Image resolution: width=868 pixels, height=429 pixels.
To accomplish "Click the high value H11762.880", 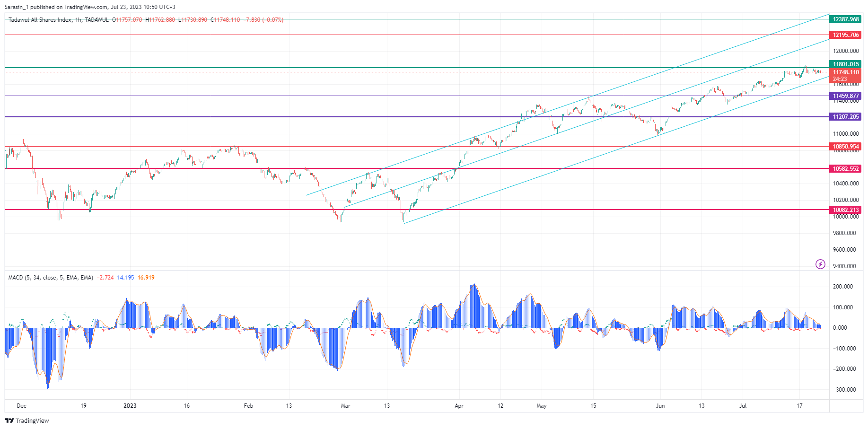I will tap(160, 20).
